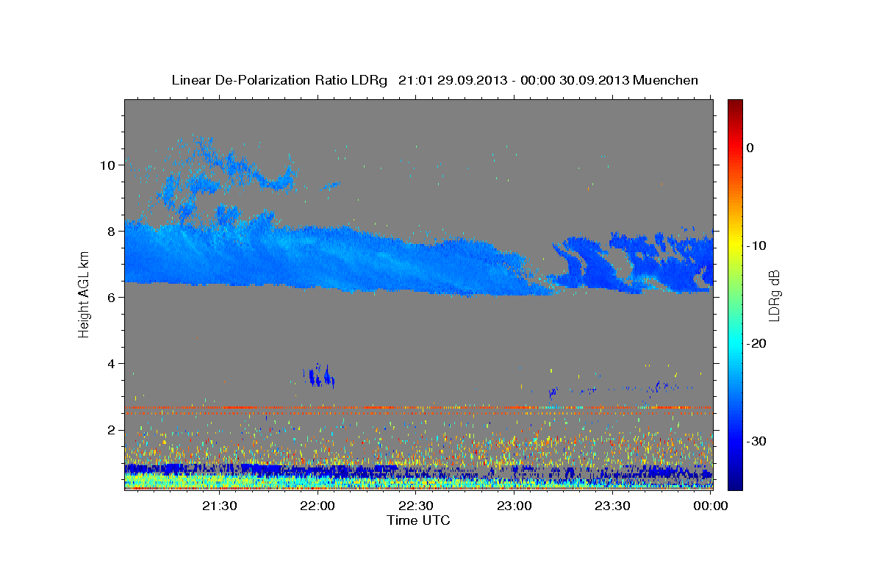Click the dark red top of the colorbar
The image size is (882, 588).
click(x=735, y=107)
